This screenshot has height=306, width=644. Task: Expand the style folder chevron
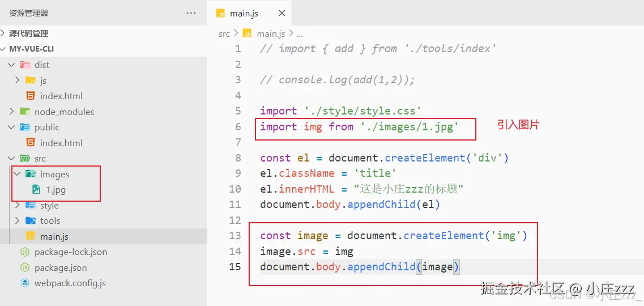click(17, 205)
